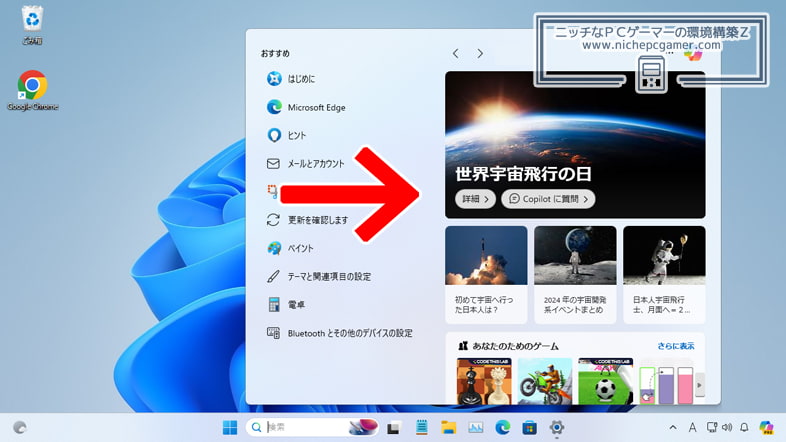The width and height of the screenshot is (786, 442).
Task: Open the resource monitor chart taskbar icon
Action: 476,427
